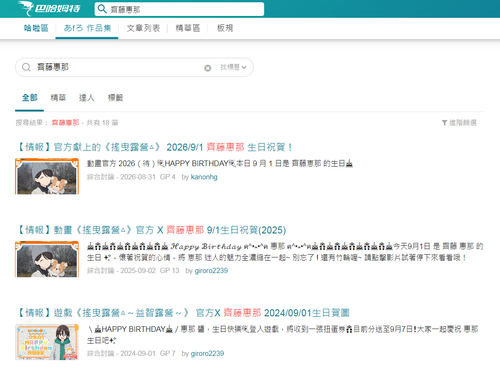Image resolution: width=500 pixels, height=369 pixels.
Task: Clear the board search text
Action: coord(208,68)
